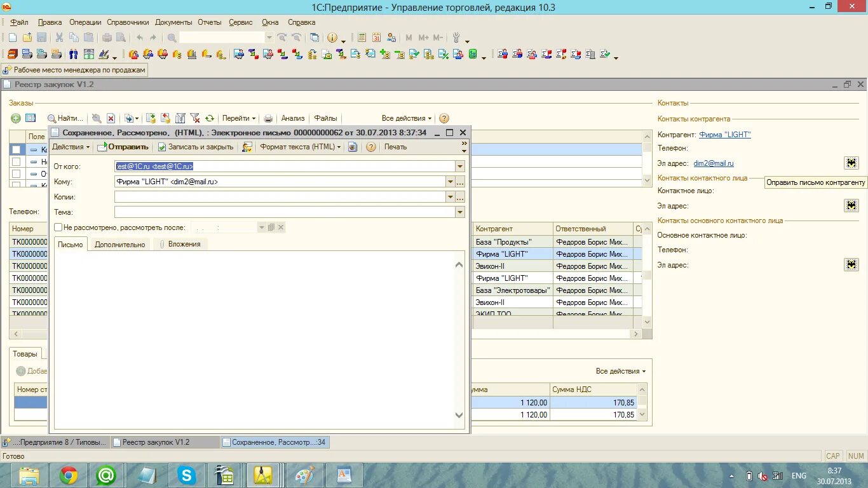Open the Перейти dropdown menu
This screenshot has width=868, height=488.
pyautogui.click(x=238, y=118)
